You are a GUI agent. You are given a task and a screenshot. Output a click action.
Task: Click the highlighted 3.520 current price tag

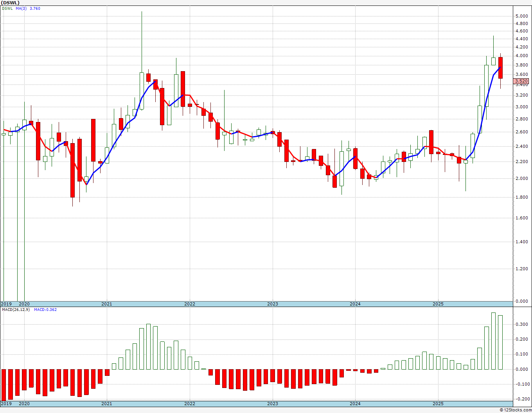(x=521, y=81)
